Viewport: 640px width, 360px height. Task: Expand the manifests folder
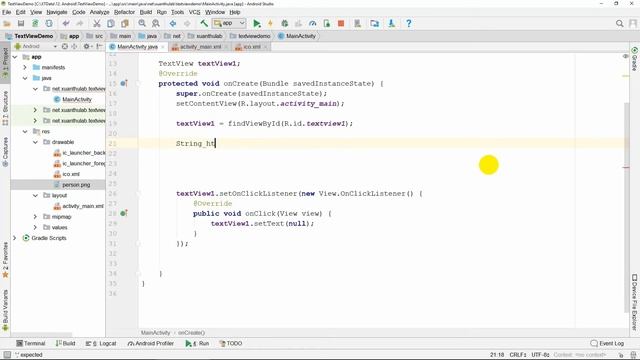[25, 67]
